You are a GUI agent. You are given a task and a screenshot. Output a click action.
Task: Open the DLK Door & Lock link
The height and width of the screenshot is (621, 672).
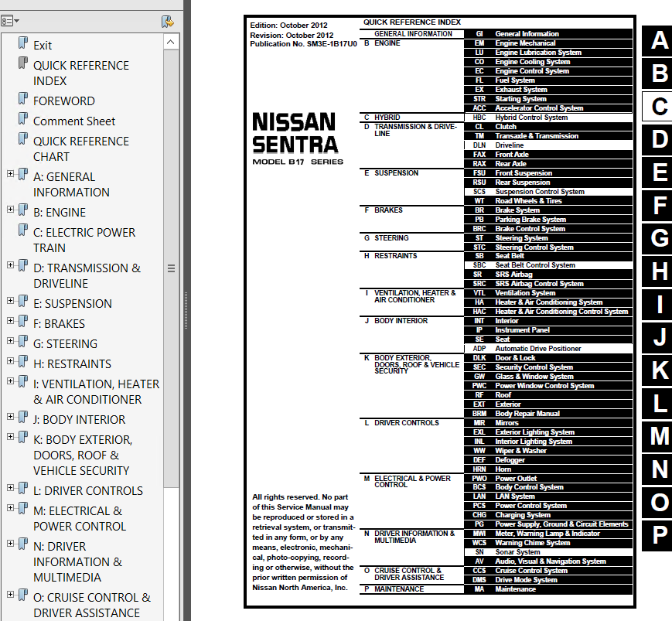[x=548, y=358]
